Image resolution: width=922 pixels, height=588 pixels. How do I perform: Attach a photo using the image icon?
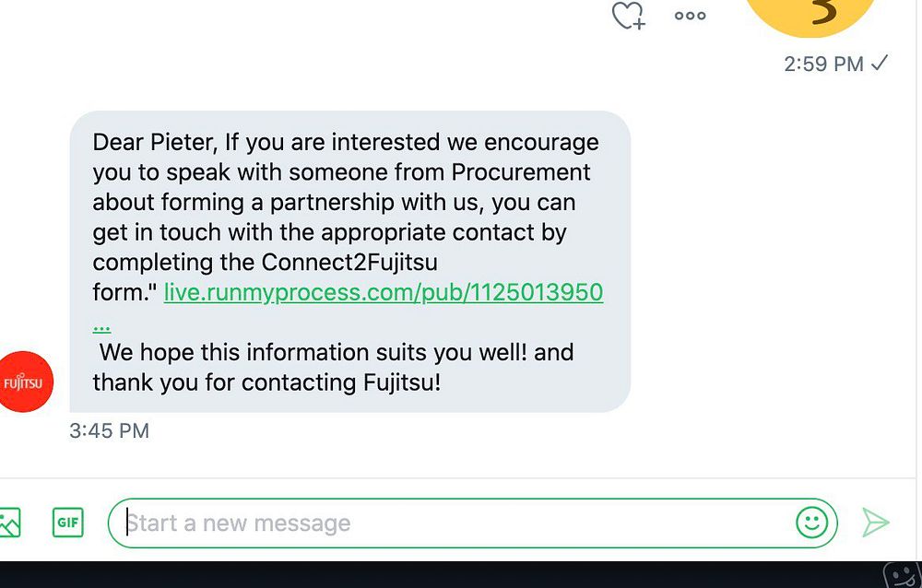point(8,523)
